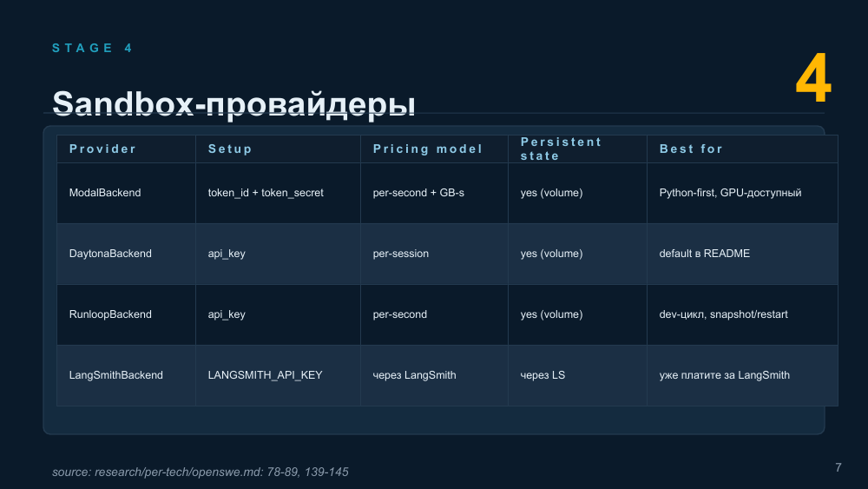This screenshot has height=489, width=868.
Task: Click the 'default в README' cell
Action: [742, 254]
